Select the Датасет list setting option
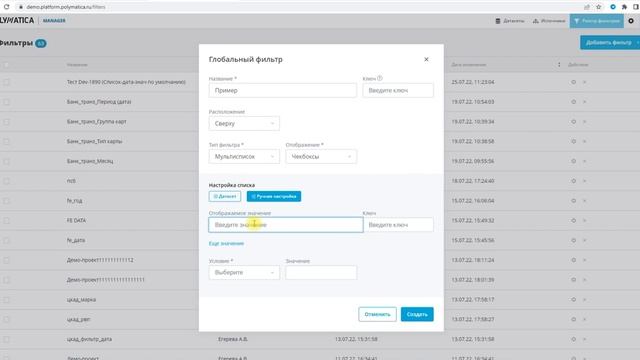The height and width of the screenshot is (360, 640). click(224, 196)
